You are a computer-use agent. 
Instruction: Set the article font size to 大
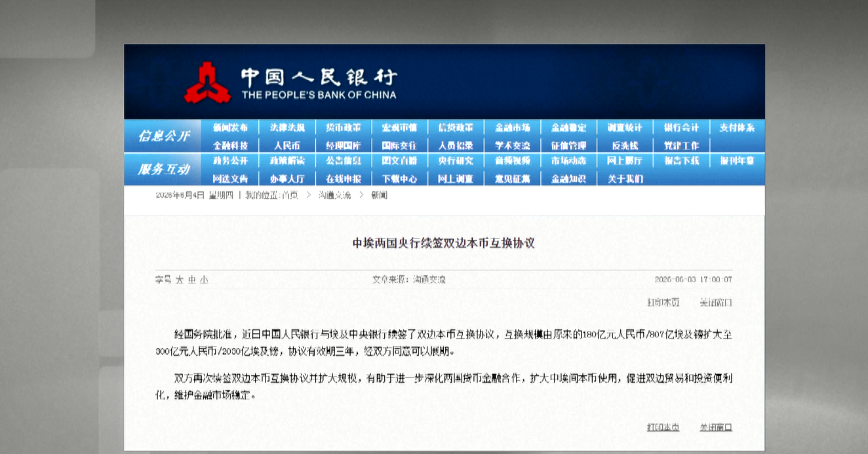[x=179, y=280]
